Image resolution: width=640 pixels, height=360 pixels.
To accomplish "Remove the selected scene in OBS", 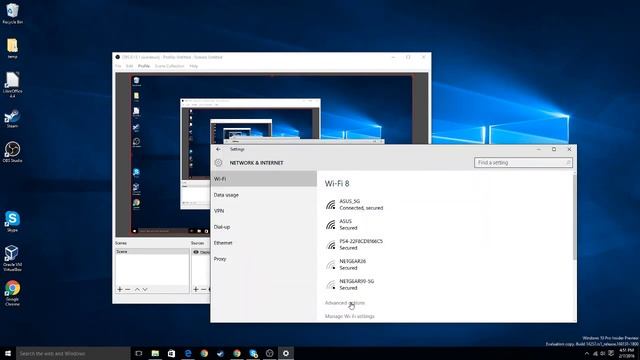I will [128, 289].
